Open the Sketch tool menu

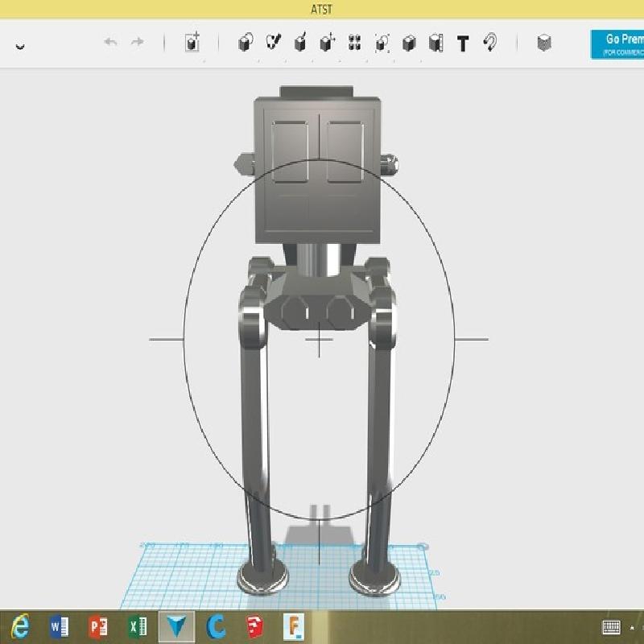tap(273, 42)
